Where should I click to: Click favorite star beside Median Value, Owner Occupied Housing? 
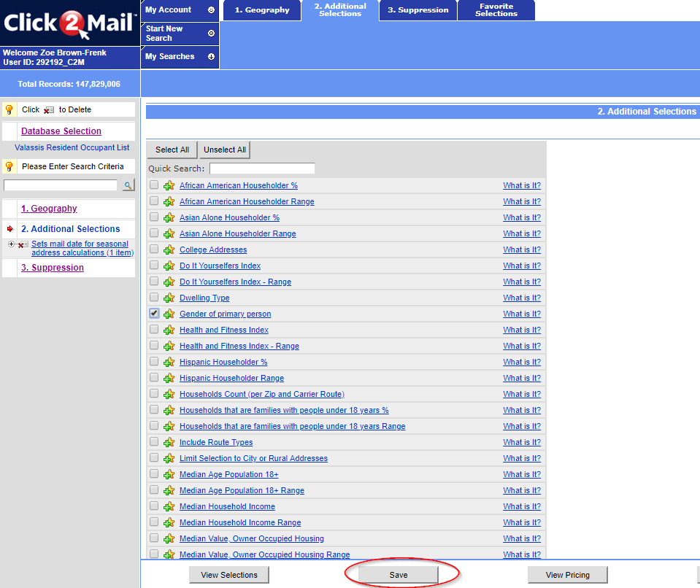point(169,539)
